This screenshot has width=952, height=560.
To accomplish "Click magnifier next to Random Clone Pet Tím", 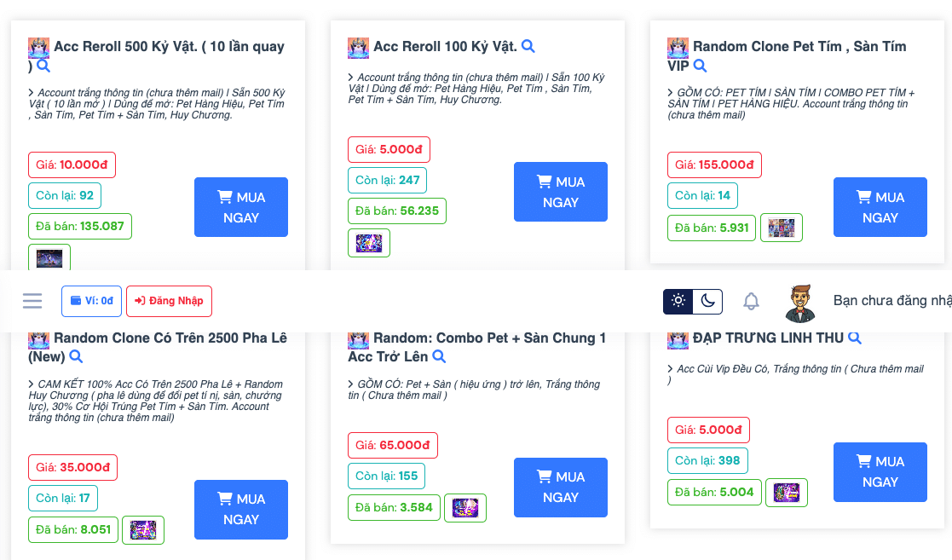I will (700, 66).
